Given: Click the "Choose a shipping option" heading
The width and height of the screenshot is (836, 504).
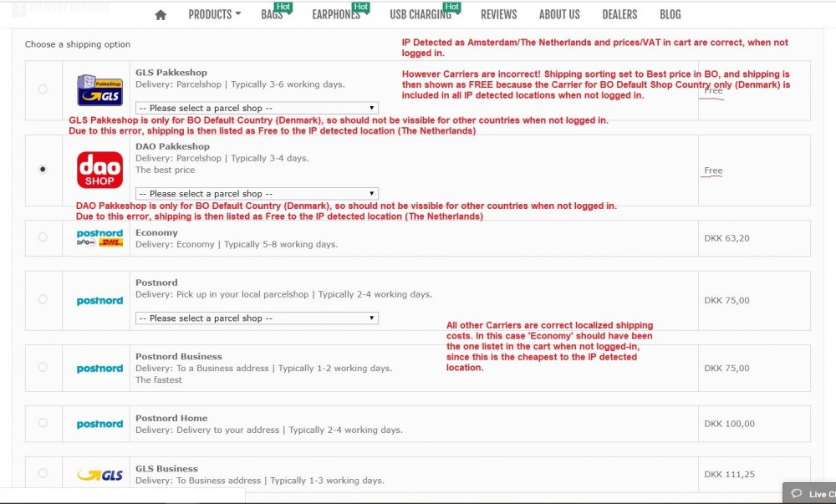Looking at the screenshot, I should point(77,44).
